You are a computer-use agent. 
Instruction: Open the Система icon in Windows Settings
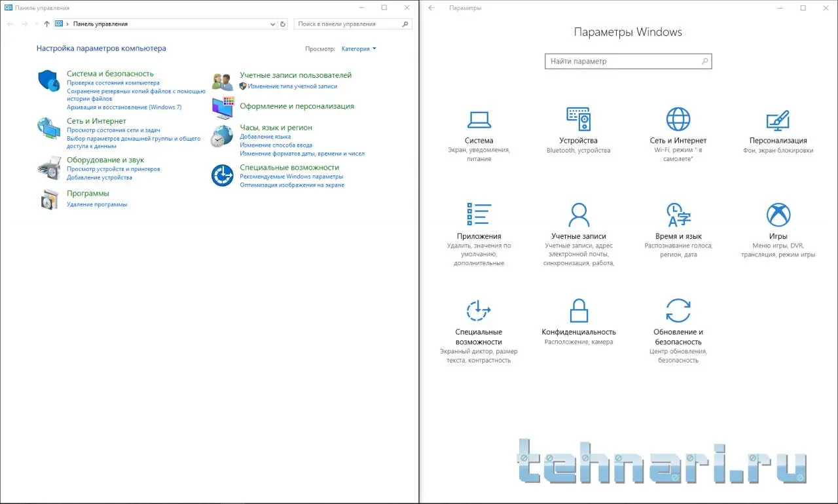point(479,120)
